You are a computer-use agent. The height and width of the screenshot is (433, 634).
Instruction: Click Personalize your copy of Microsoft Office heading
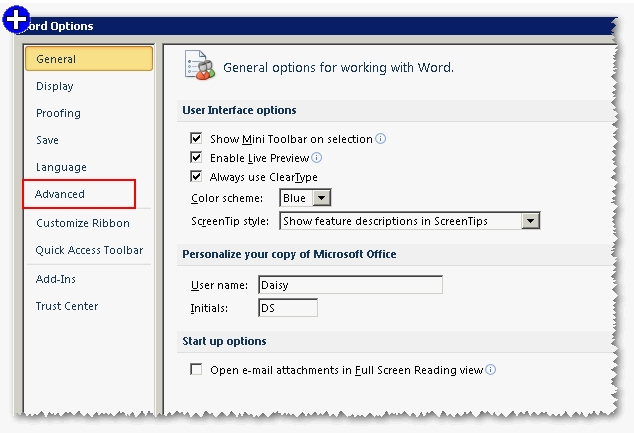coord(289,254)
